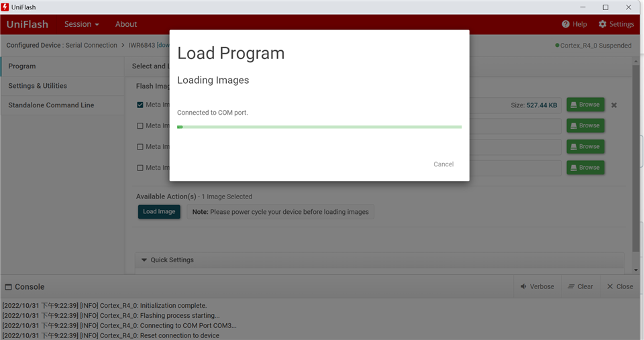The width and height of the screenshot is (644, 340).
Task: Browse for the third Meta Image file
Action: point(585,147)
